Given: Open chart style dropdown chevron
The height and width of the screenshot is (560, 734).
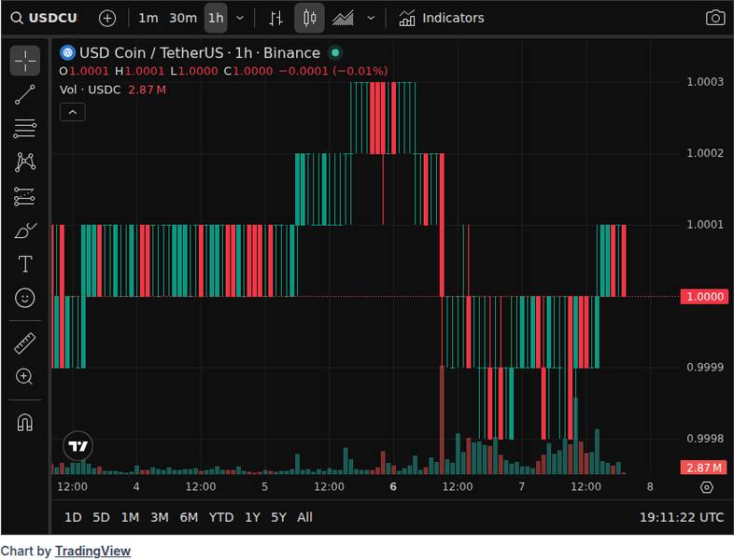Looking at the screenshot, I should (371, 19).
